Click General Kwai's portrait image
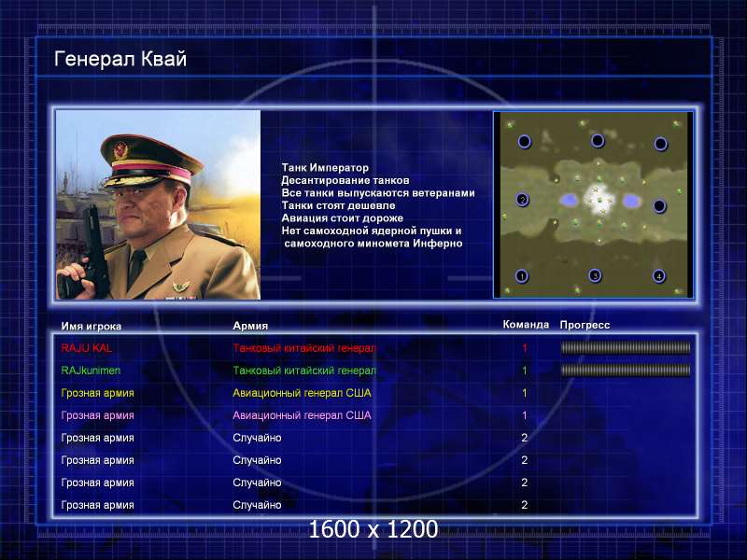 click(158, 204)
